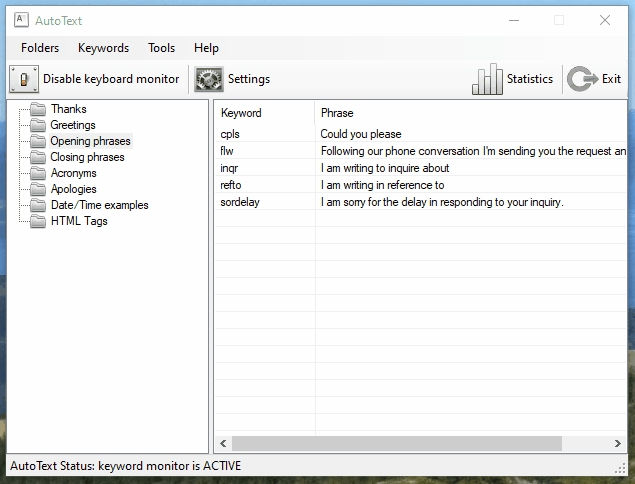
Task: Click the Acronyms folder icon
Action: click(x=38, y=173)
